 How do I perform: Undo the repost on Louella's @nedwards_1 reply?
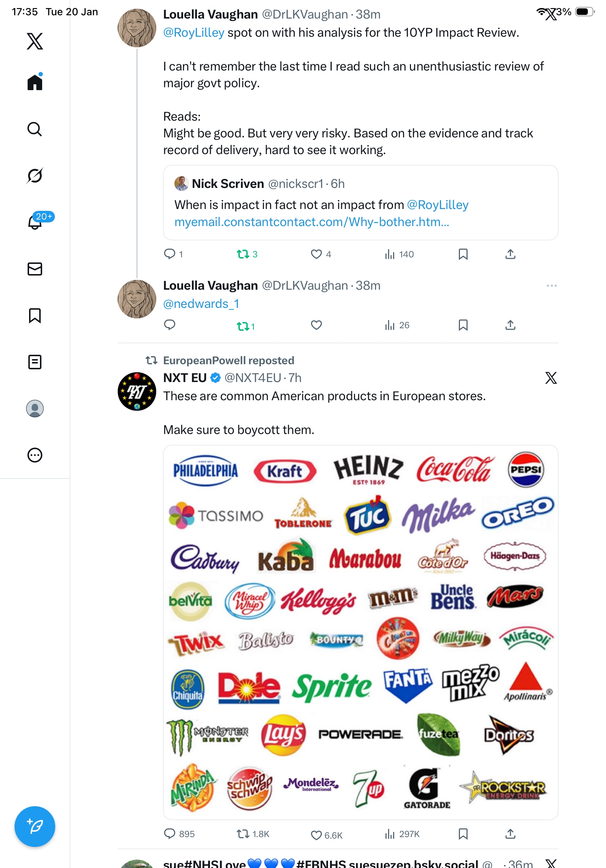coord(243,326)
